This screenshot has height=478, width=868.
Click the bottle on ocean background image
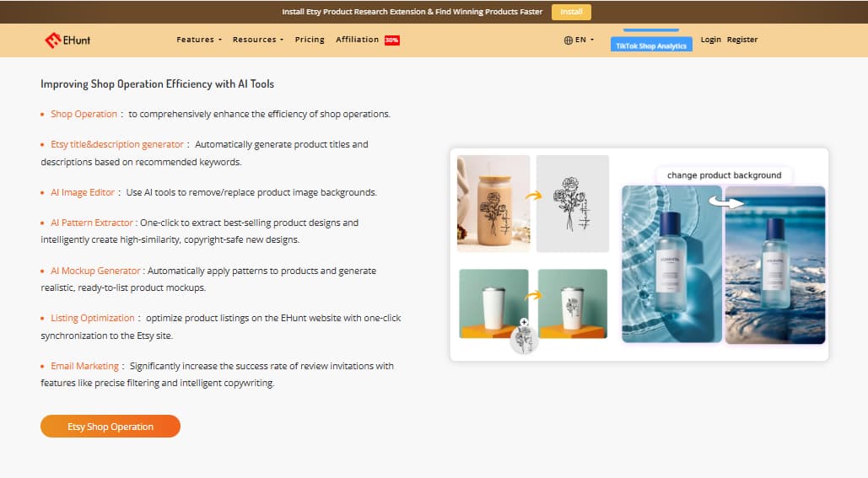(x=775, y=265)
